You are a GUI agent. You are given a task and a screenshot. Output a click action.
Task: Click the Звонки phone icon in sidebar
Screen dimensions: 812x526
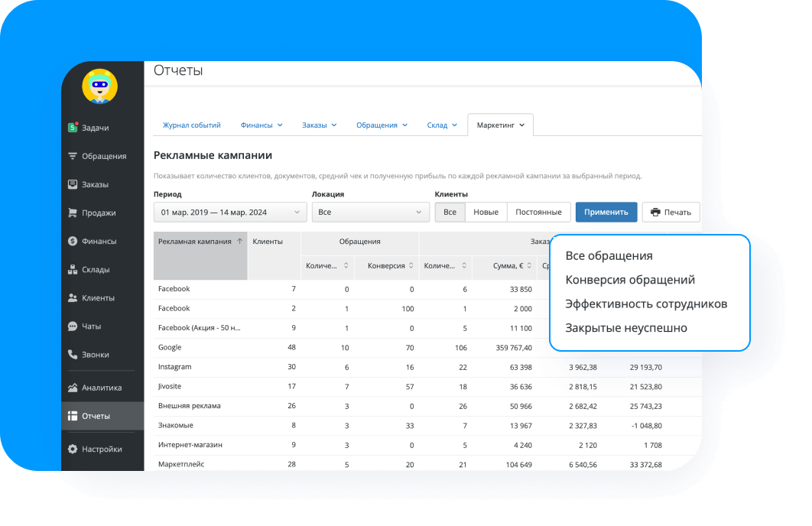click(73, 355)
